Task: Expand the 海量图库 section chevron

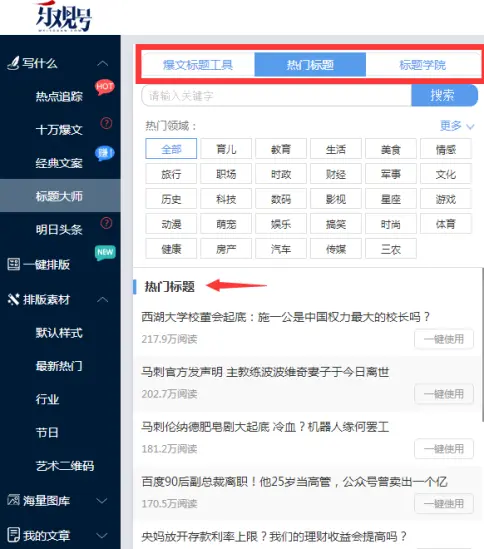Action: pos(102,501)
